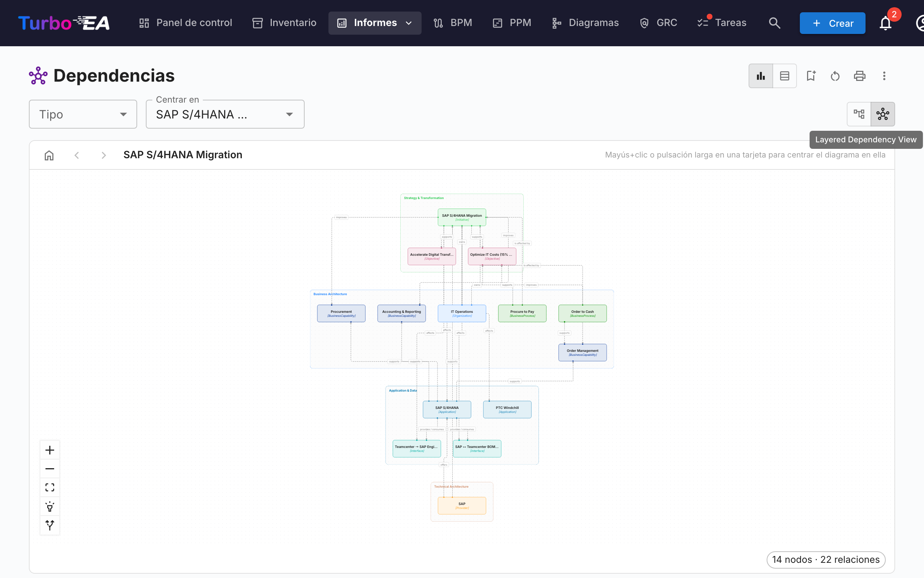The image size is (924, 578).
Task: Reset the report with refresh icon
Action: pos(835,76)
